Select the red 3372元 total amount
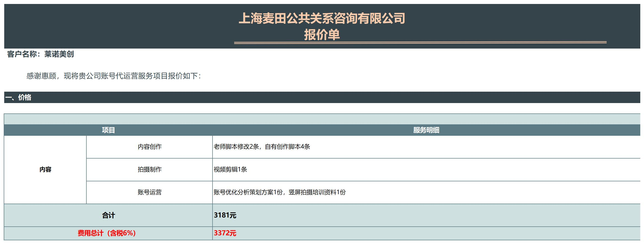 (225, 233)
